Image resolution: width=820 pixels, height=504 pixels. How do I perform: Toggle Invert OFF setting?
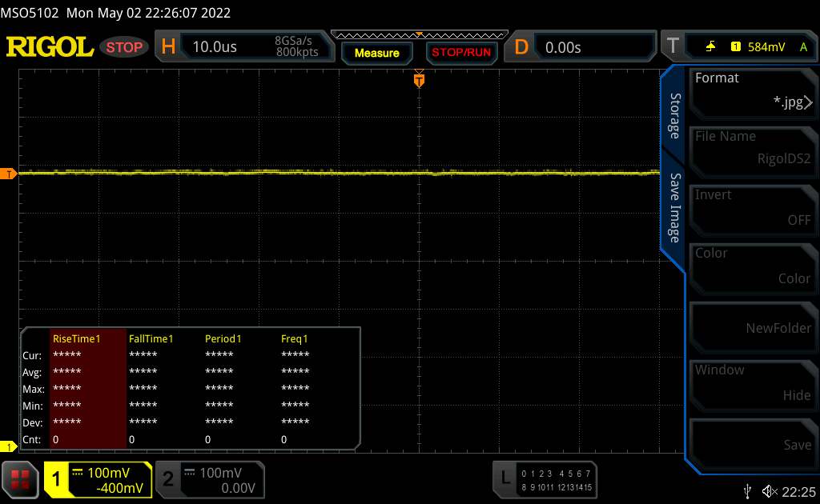coord(752,208)
